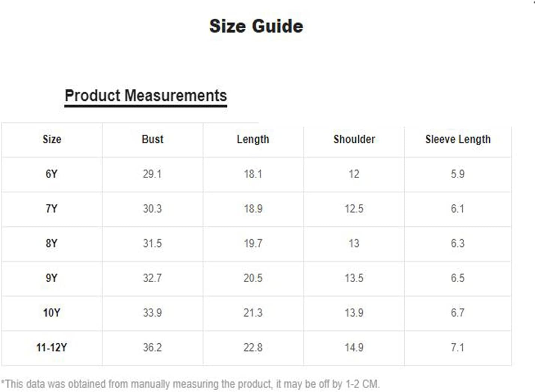Select the 7.1 sleeve length value
The width and height of the screenshot is (535, 392).
coord(458,347)
